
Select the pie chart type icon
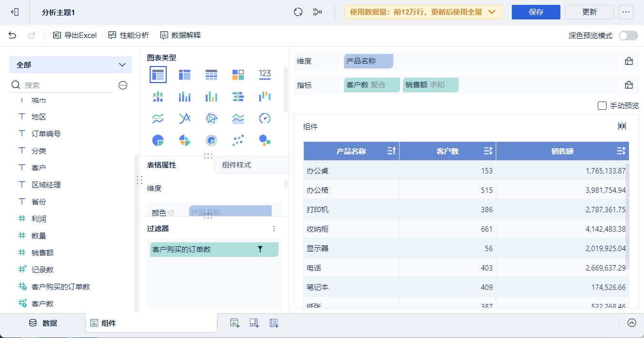click(158, 140)
